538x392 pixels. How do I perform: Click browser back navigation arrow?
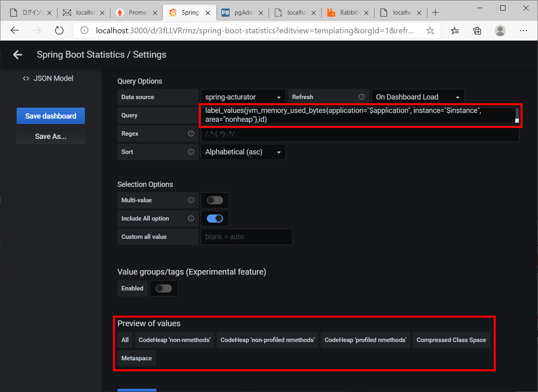(15, 30)
